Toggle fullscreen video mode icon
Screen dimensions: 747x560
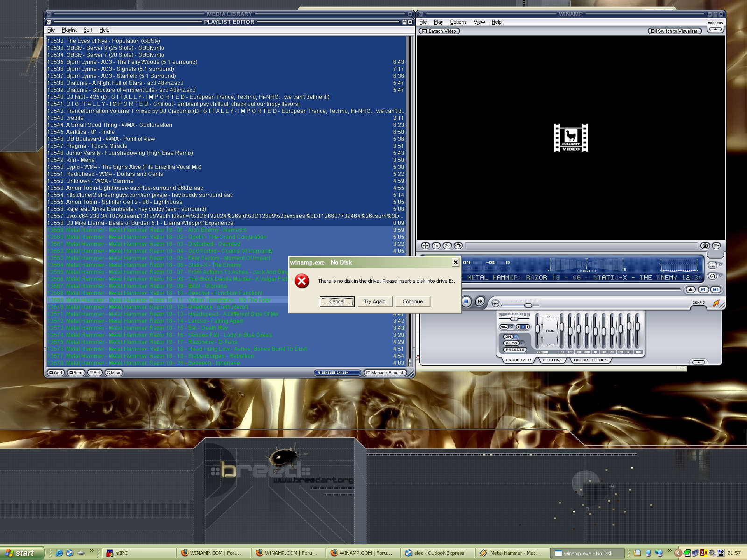coord(458,245)
